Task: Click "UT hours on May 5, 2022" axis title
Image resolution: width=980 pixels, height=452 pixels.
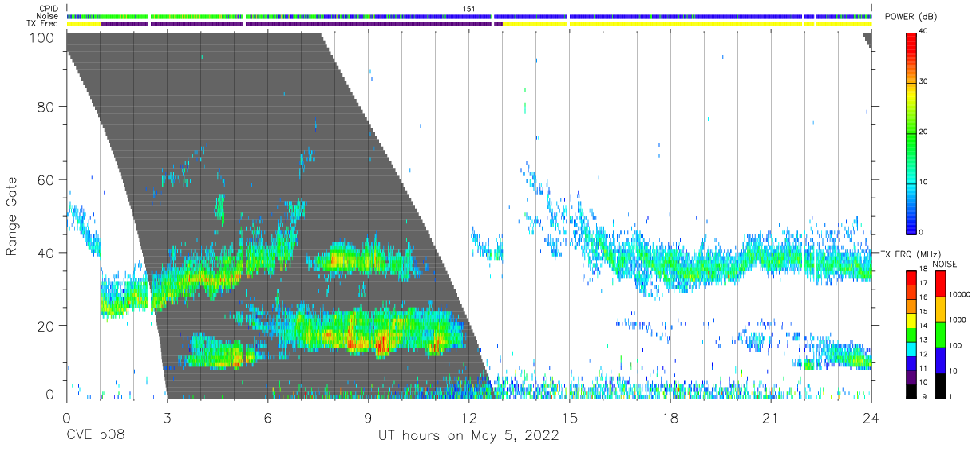Action: pyautogui.click(x=468, y=437)
